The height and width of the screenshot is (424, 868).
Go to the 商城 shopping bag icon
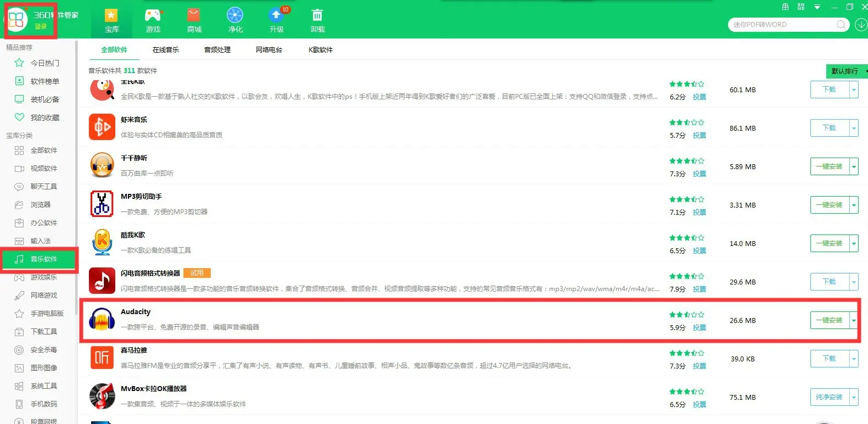194,15
